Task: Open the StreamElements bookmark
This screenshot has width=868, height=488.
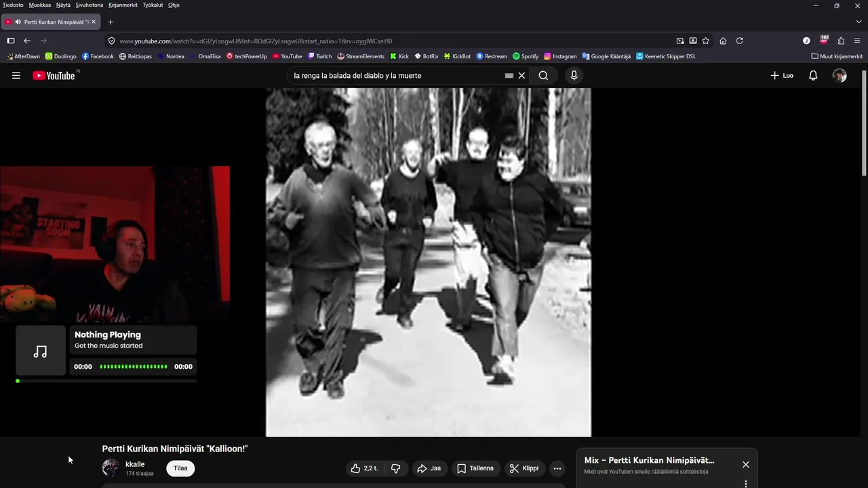Action: pyautogui.click(x=361, y=56)
